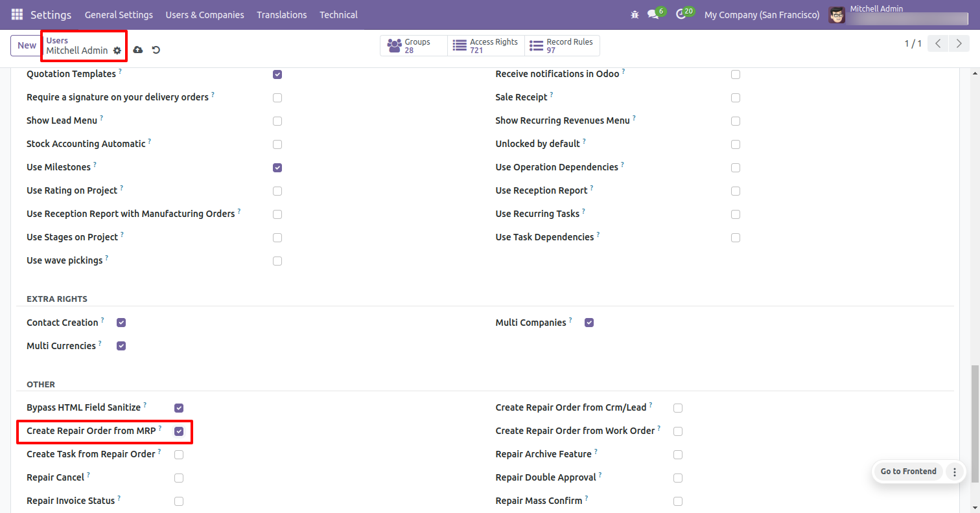
Task: Enable the Repair Cancel checkbox
Action: [x=179, y=478]
